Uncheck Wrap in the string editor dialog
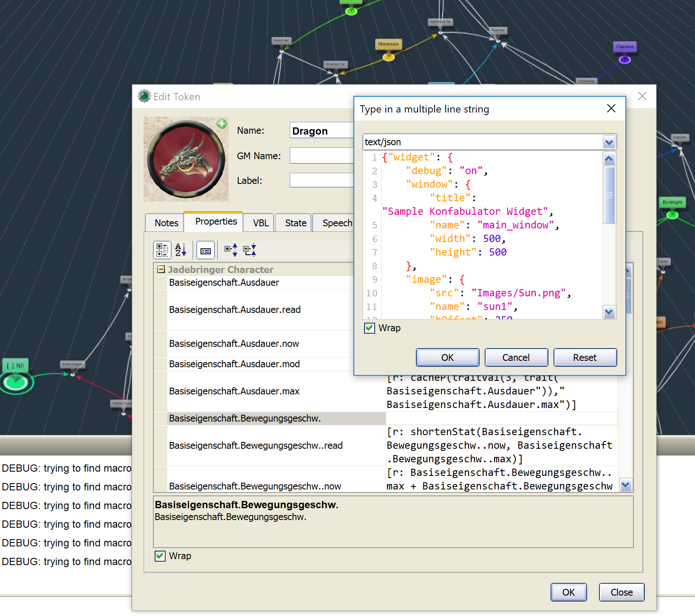The width and height of the screenshot is (695, 616). 369,328
